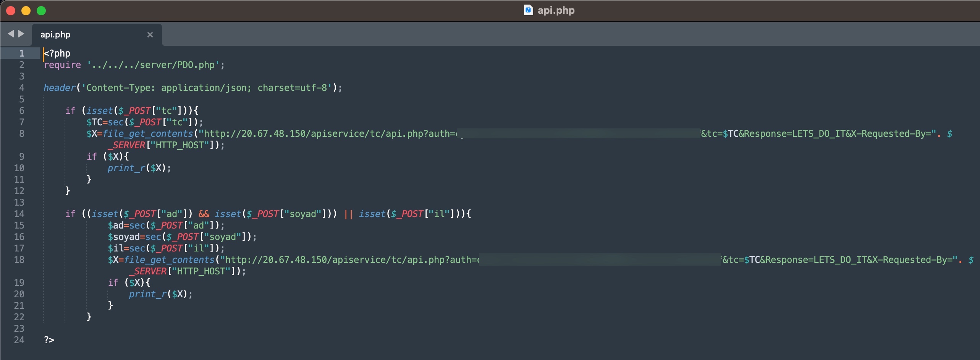Click line number 1 in gutter

(x=22, y=53)
